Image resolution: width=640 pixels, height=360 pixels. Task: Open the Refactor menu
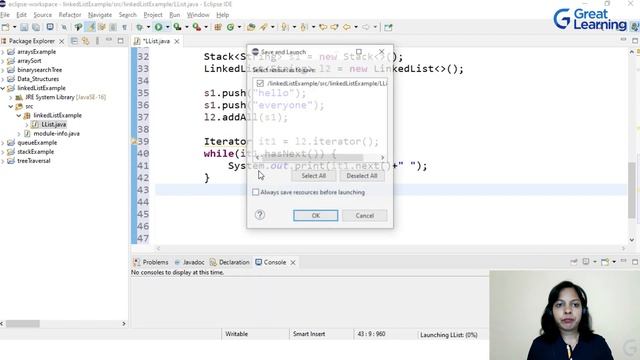tap(70, 15)
